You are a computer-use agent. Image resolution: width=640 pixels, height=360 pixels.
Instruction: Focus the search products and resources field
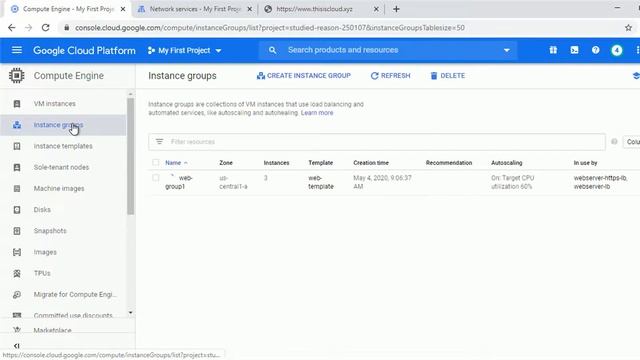click(x=388, y=50)
